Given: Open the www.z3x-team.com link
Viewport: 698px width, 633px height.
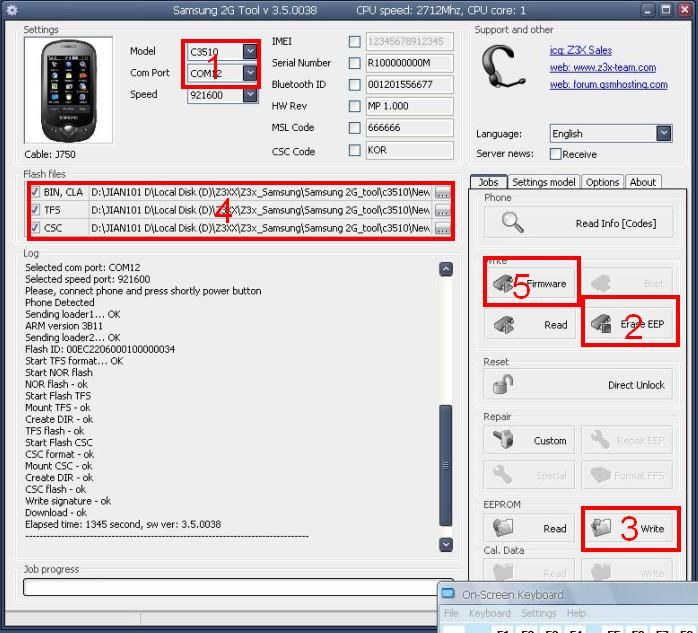Looking at the screenshot, I should click(603, 67).
